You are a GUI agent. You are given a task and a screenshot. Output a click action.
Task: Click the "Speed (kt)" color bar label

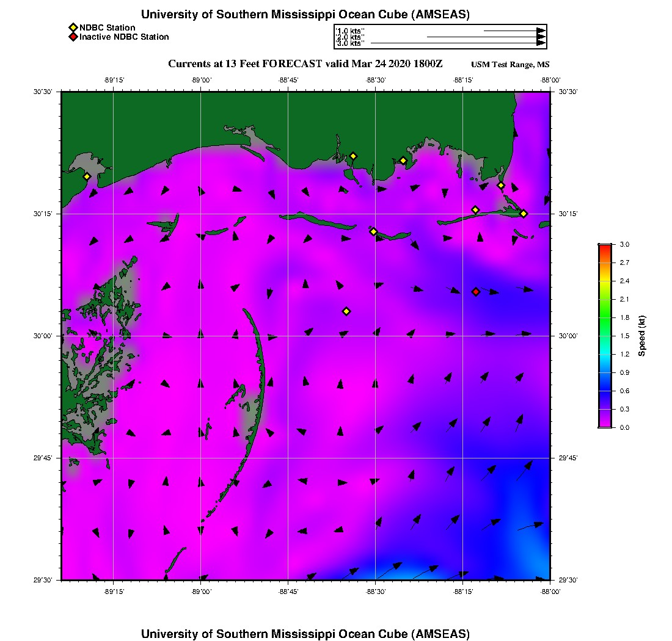click(x=642, y=336)
